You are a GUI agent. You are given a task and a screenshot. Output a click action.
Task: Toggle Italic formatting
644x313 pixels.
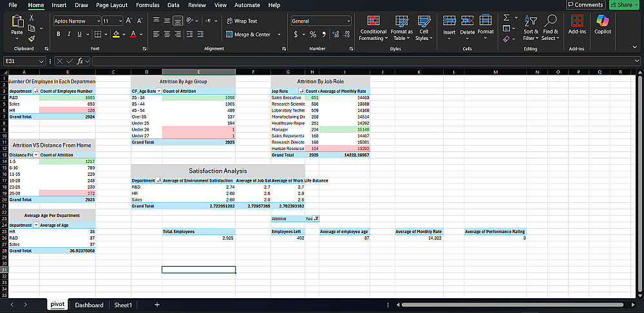tap(68, 34)
